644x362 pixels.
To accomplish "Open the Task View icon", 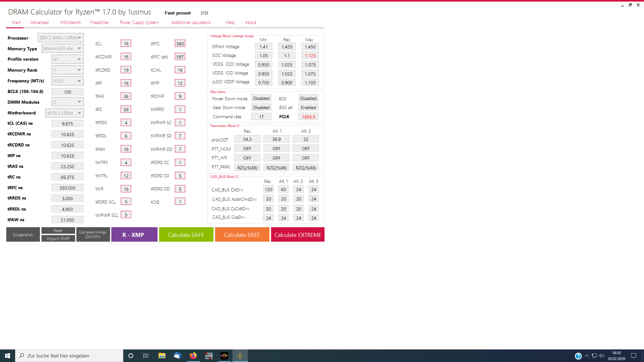I will pyautogui.click(x=146, y=355).
